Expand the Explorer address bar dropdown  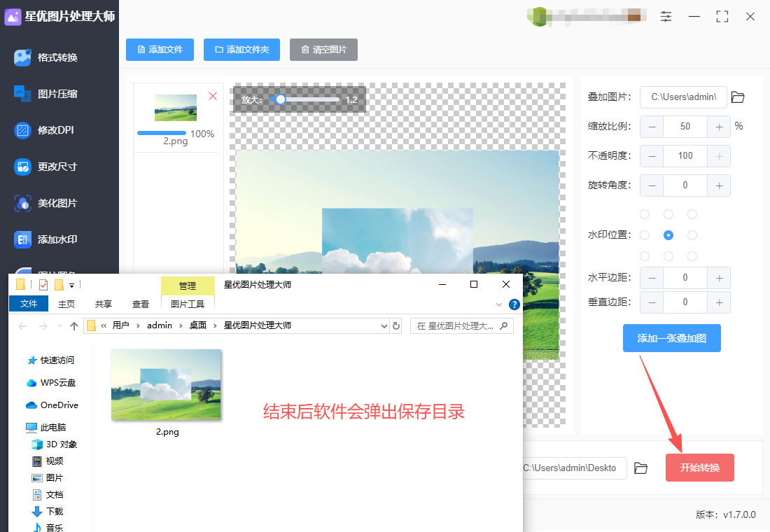click(384, 325)
